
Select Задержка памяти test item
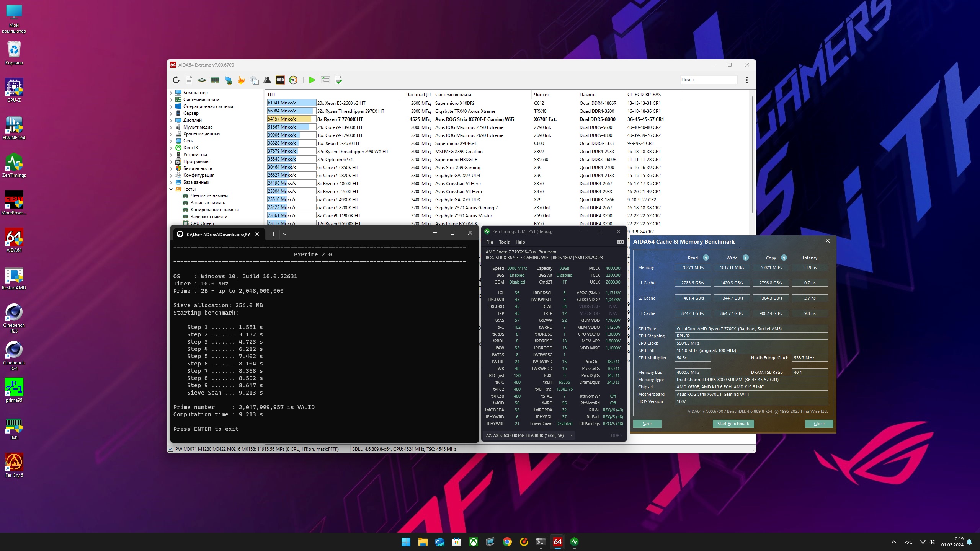point(209,217)
